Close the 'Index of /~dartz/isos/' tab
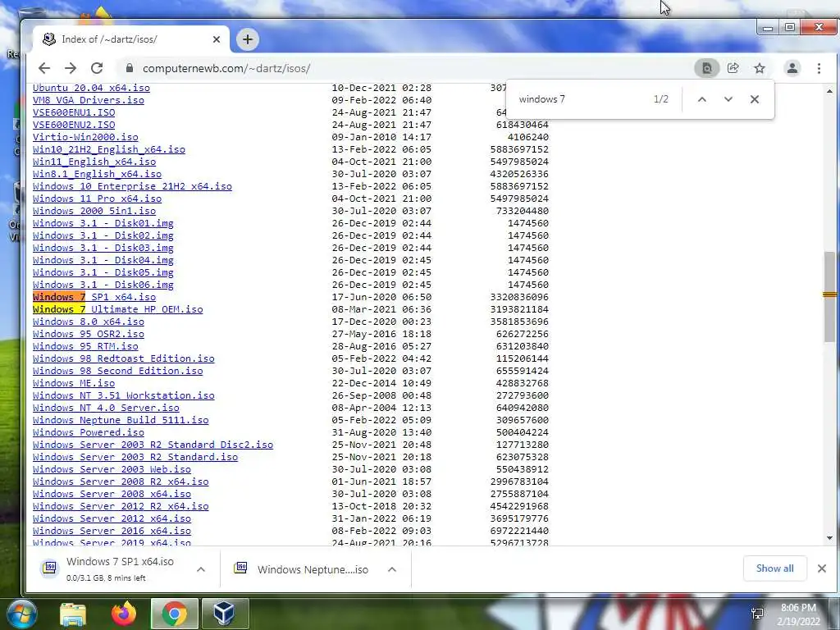Viewport: 840px width, 630px height. (x=217, y=39)
